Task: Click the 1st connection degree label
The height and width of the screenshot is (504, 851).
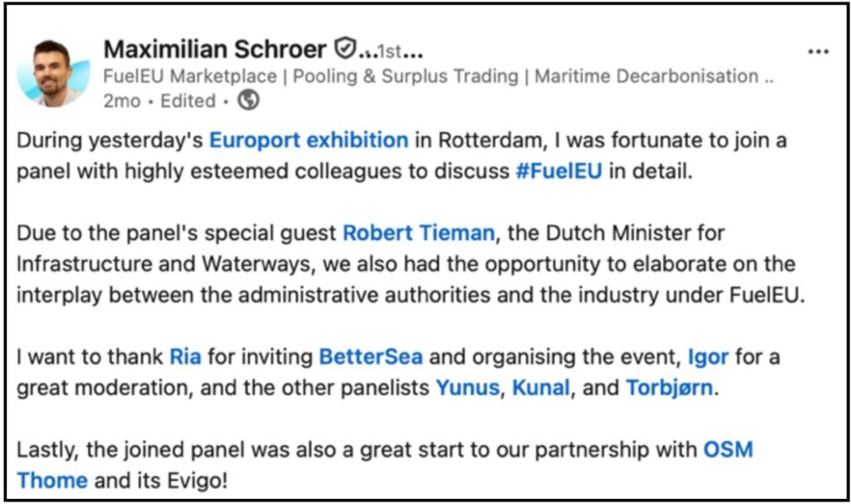Action: coord(391,51)
